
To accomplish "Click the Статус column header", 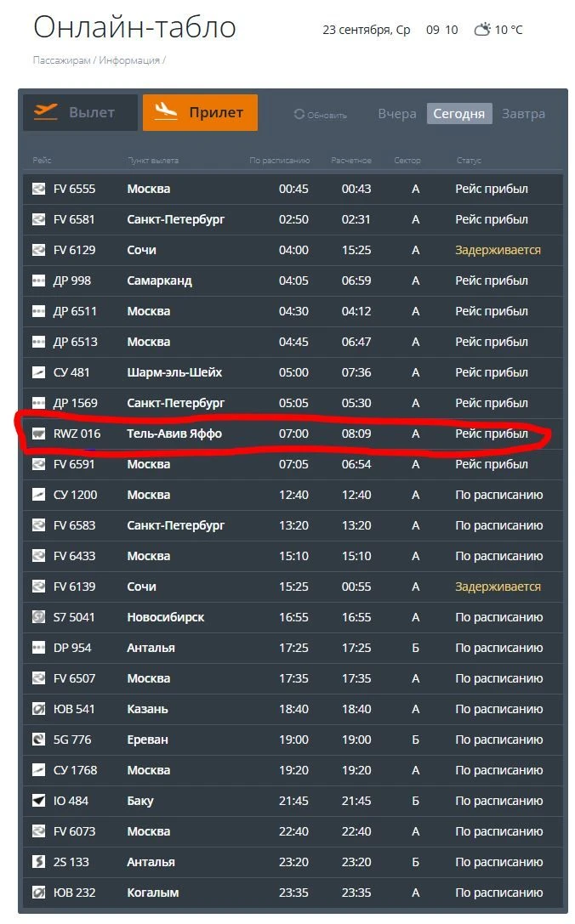I will click(469, 161).
